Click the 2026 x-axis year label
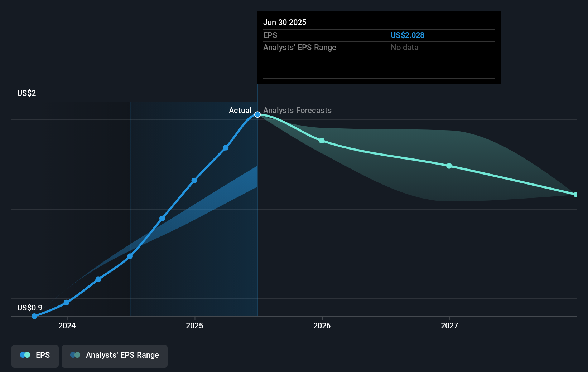 (322, 326)
